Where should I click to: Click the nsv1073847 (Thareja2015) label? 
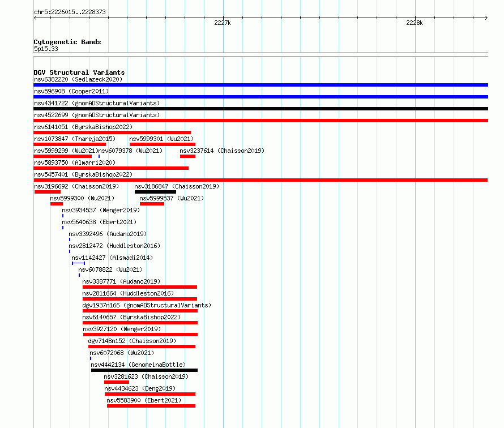[75, 139]
